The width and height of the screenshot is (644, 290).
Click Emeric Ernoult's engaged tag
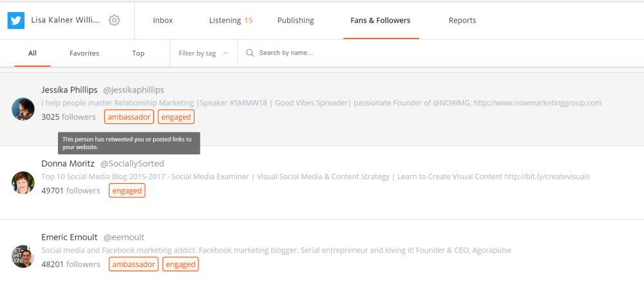pos(181,264)
